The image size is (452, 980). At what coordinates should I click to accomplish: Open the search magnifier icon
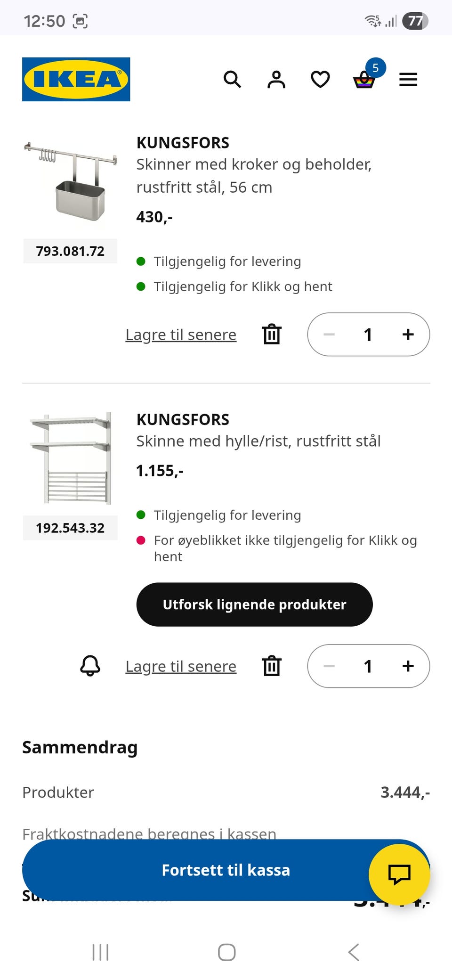(232, 80)
